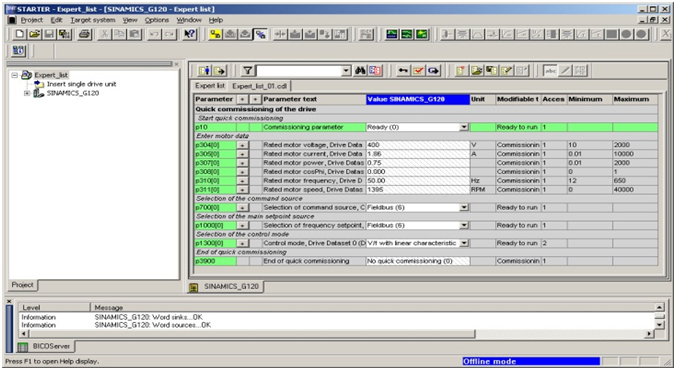Expand the SINAMICS_G120 tree node
This screenshot has width=676, height=370.
click(x=27, y=93)
